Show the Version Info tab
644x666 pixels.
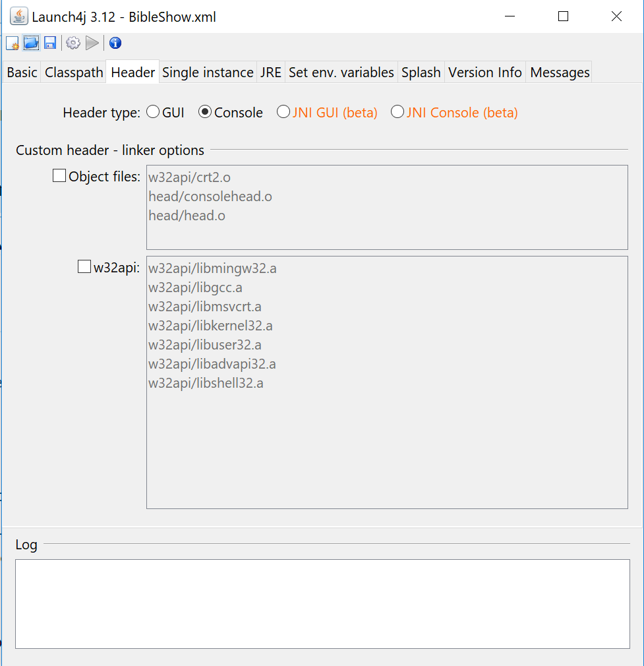pyautogui.click(x=484, y=73)
